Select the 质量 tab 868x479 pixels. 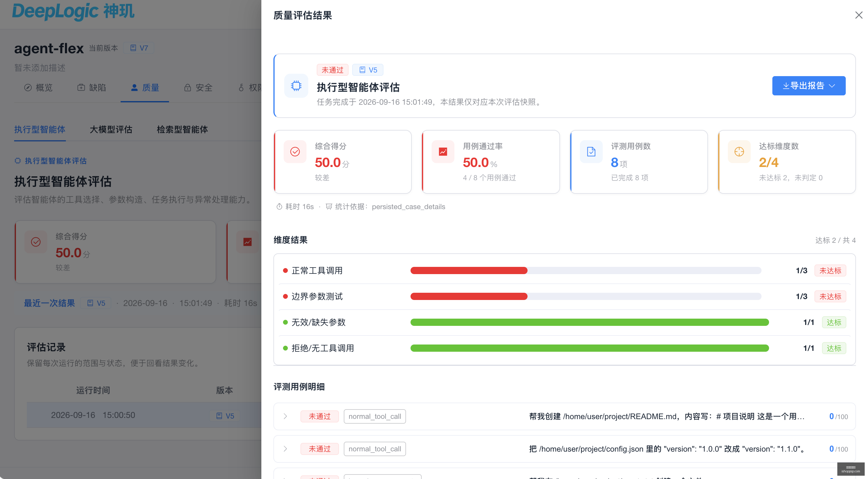tap(145, 88)
